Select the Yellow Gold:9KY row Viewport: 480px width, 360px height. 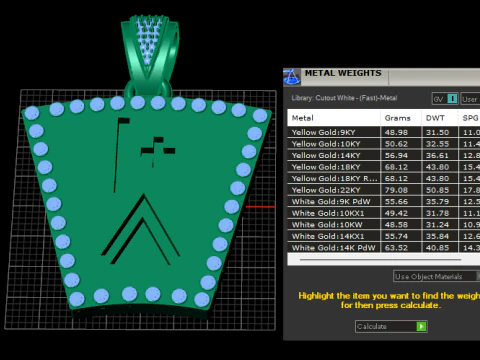(x=384, y=132)
